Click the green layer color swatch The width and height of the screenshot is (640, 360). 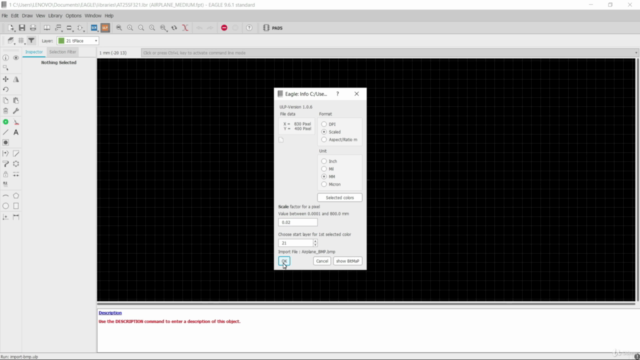[x=61, y=41]
